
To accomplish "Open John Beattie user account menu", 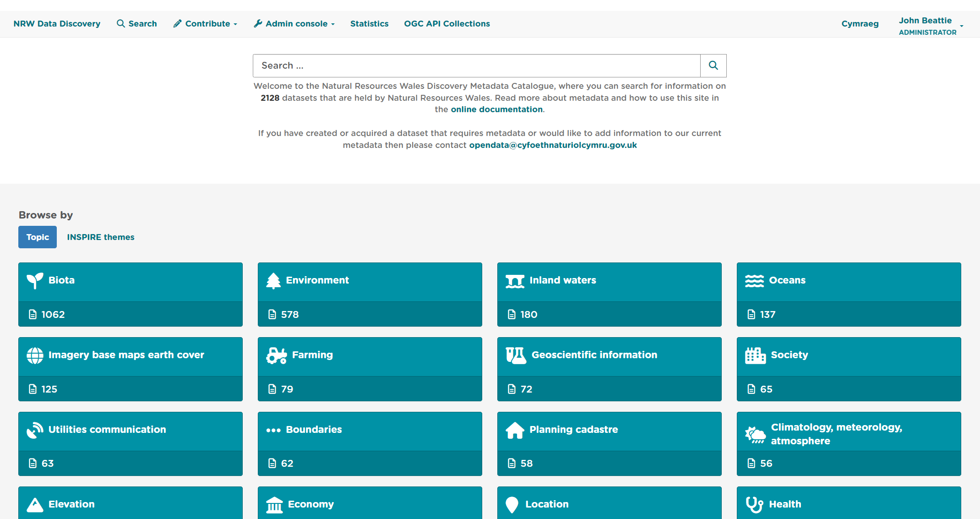I will [931, 26].
